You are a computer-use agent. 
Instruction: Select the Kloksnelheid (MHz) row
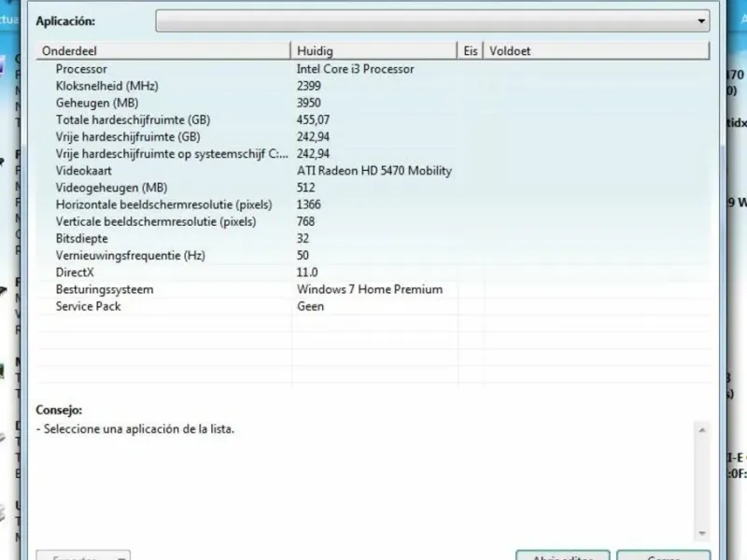click(x=373, y=86)
